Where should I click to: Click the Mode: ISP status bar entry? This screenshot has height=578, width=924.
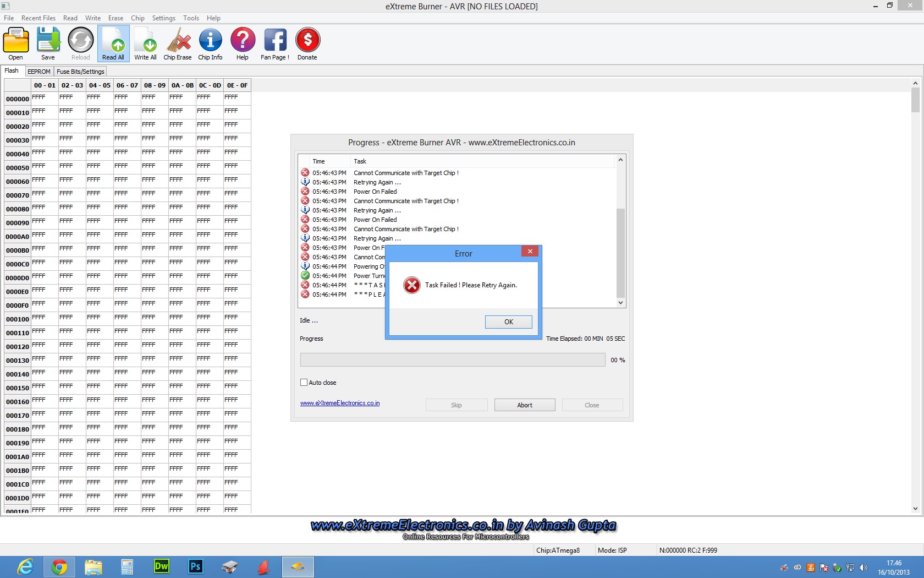pyautogui.click(x=612, y=550)
